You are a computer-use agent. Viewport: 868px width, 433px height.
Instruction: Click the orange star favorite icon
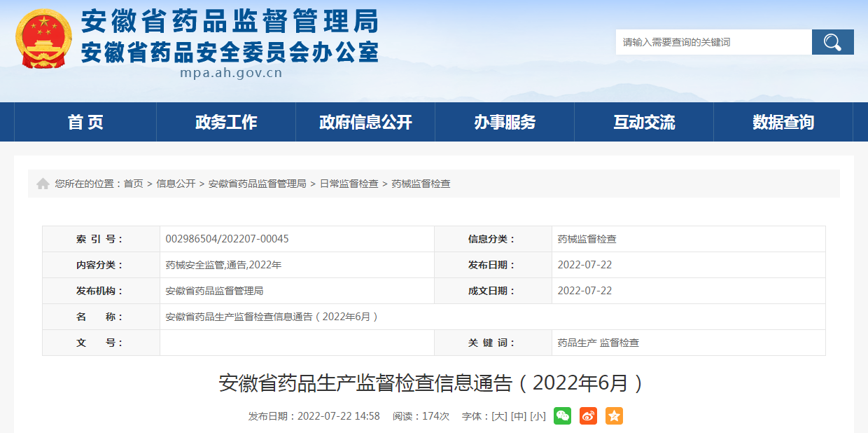point(614,415)
